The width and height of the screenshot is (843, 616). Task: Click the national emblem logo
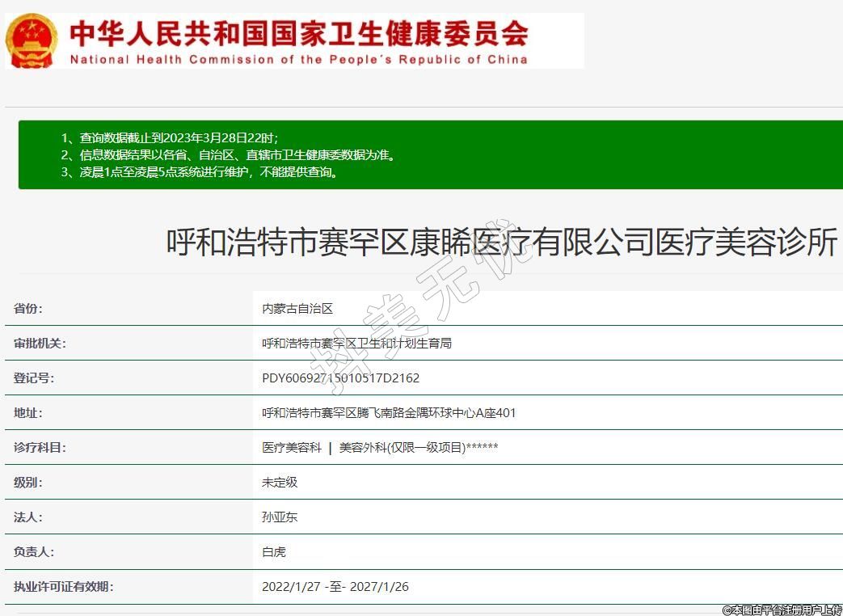(32, 40)
